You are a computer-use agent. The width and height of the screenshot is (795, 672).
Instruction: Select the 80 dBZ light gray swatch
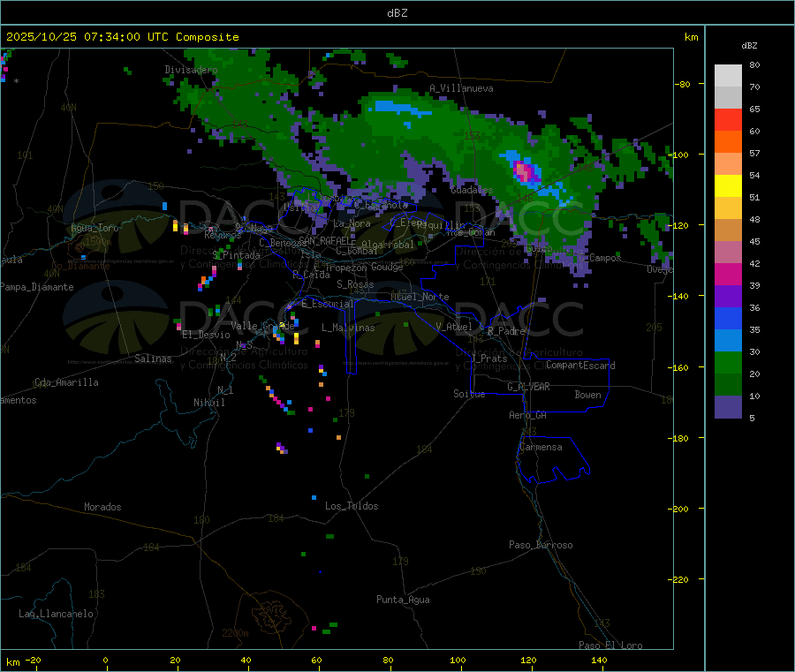coord(728,76)
